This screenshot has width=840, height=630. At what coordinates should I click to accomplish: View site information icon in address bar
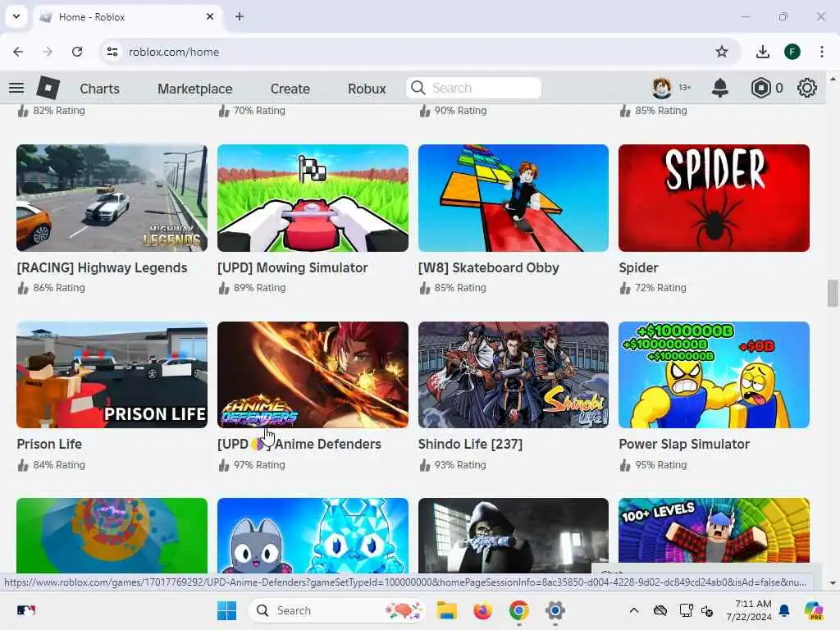[x=112, y=52]
